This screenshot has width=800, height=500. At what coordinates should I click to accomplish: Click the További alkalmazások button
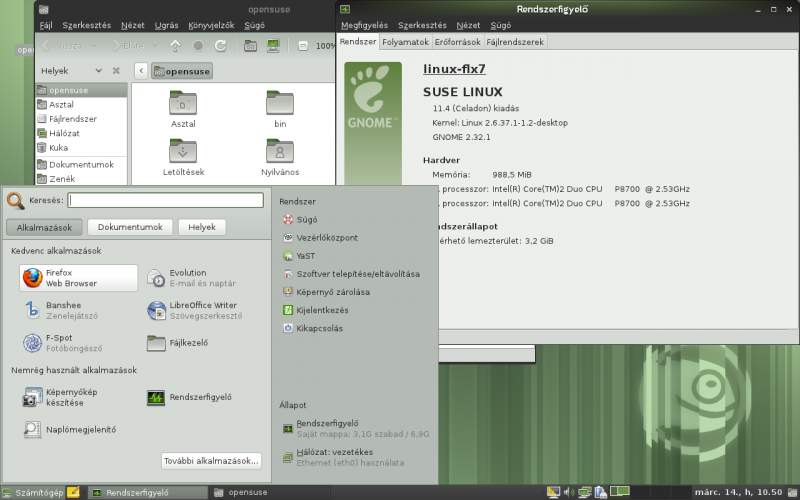pos(211,461)
